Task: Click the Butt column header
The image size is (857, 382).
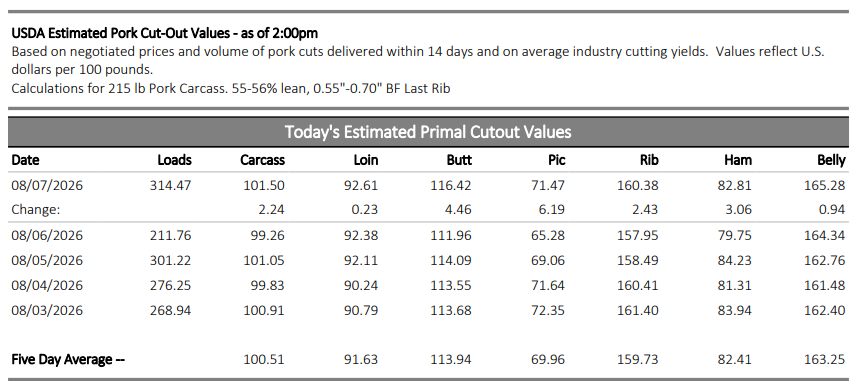Action: tap(459, 160)
